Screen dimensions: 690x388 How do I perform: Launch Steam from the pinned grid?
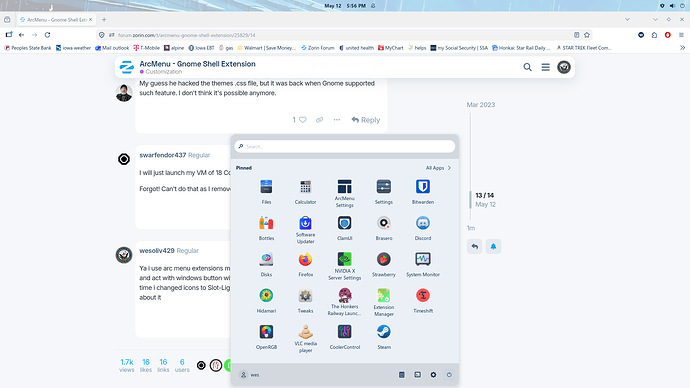coord(384,337)
